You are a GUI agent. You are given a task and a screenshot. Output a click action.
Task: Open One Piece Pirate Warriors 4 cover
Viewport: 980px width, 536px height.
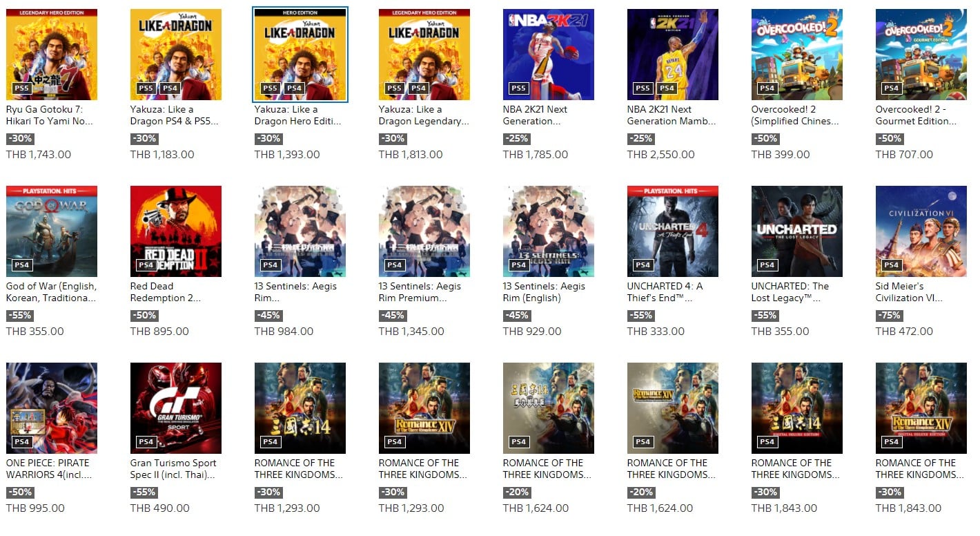tap(52, 408)
